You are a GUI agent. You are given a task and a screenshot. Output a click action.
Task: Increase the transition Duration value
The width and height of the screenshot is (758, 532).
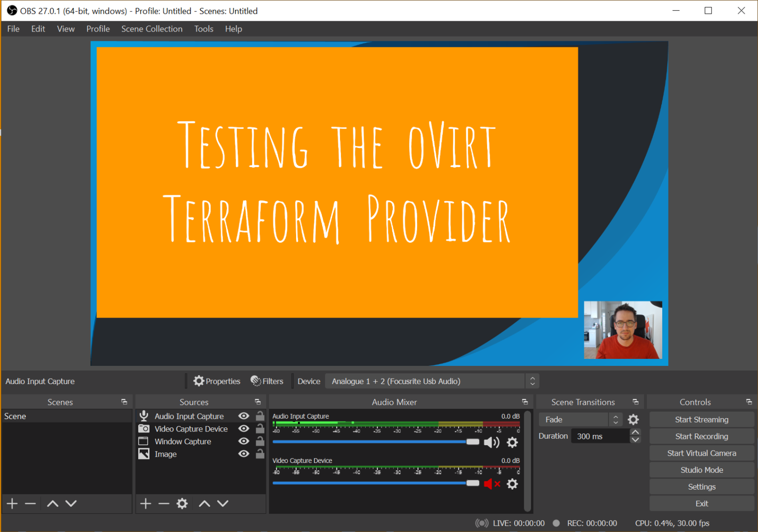click(x=635, y=432)
